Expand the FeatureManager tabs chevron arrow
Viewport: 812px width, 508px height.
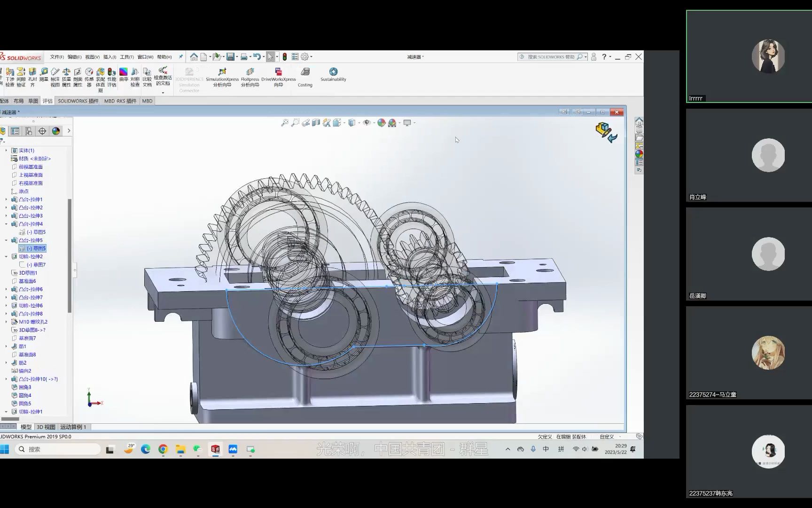pyautogui.click(x=69, y=131)
